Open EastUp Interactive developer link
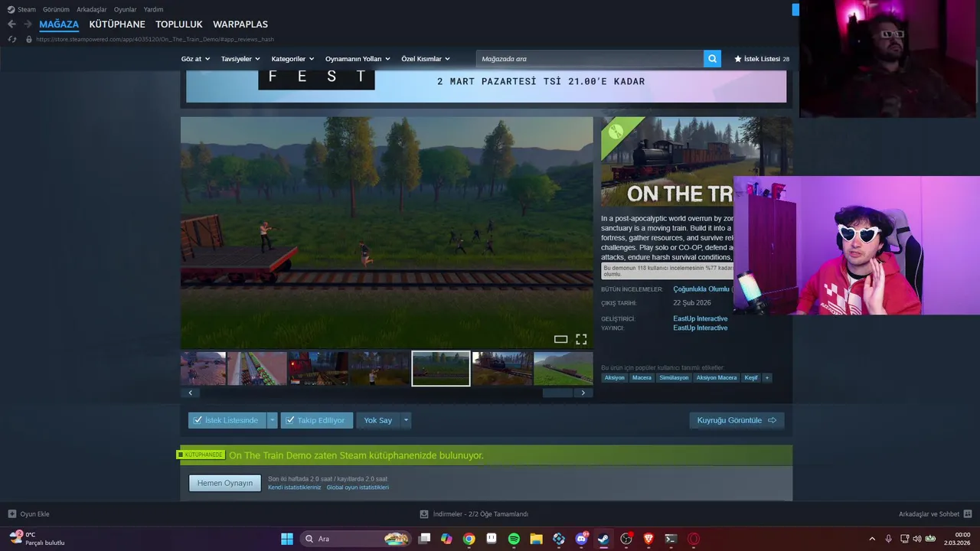The height and width of the screenshot is (551, 980). 701,318
